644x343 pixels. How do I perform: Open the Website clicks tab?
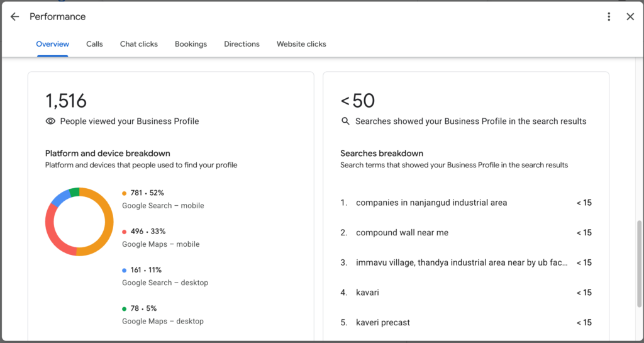[x=301, y=44]
